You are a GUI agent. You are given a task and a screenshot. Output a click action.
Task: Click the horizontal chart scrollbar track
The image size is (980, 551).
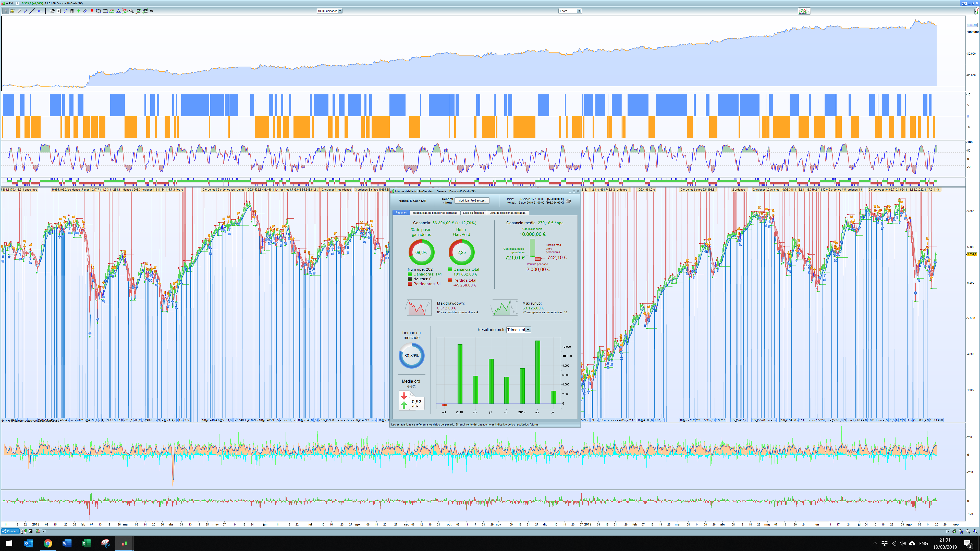coord(495,531)
